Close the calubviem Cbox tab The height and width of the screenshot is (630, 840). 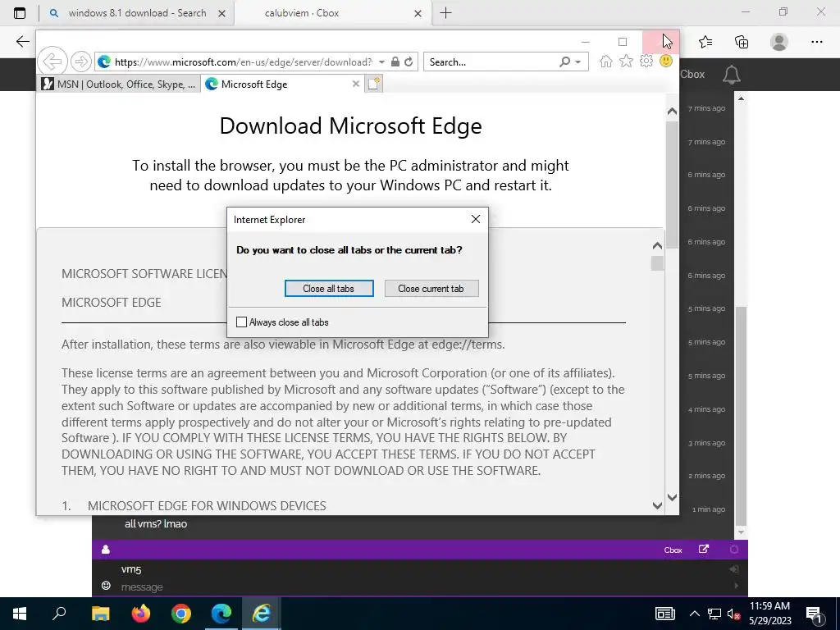tap(418, 13)
